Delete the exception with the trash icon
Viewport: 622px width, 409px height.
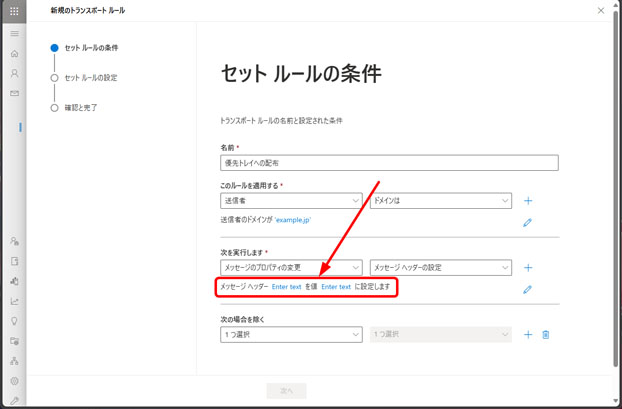coord(546,335)
